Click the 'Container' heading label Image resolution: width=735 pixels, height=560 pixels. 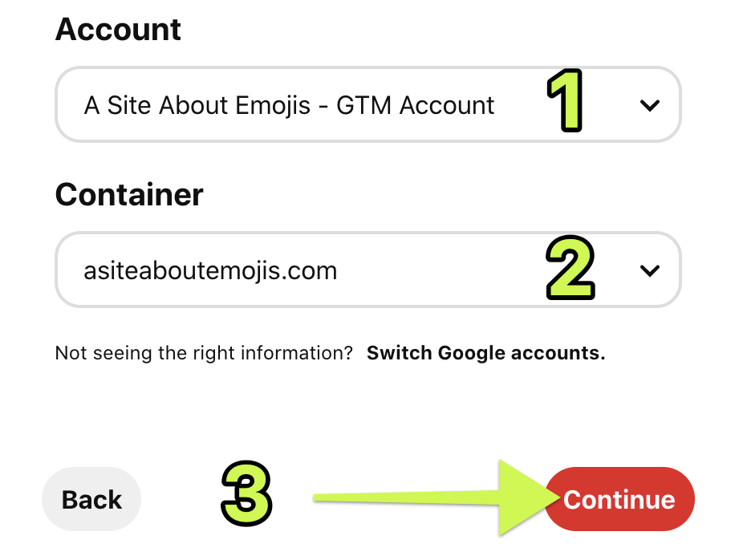tap(129, 194)
